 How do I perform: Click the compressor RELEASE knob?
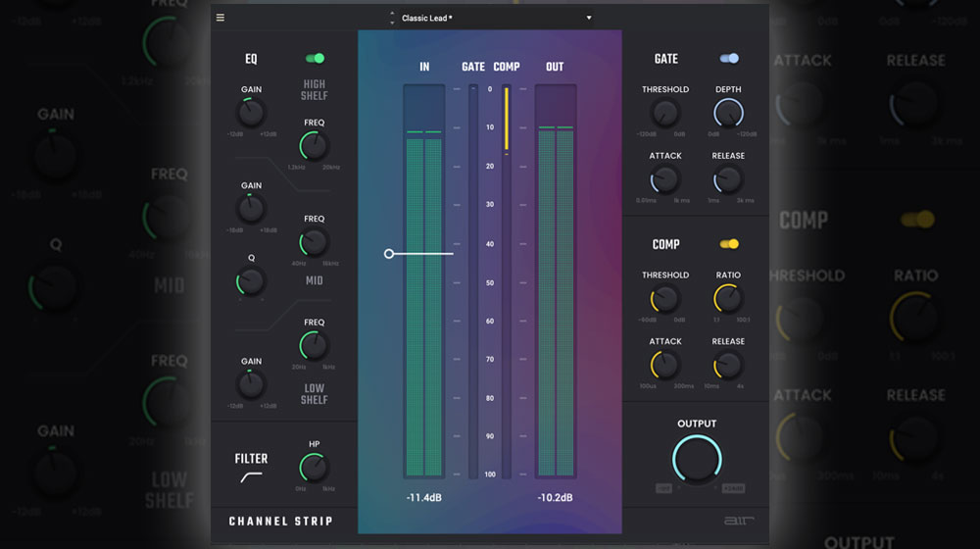click(728, 366)
